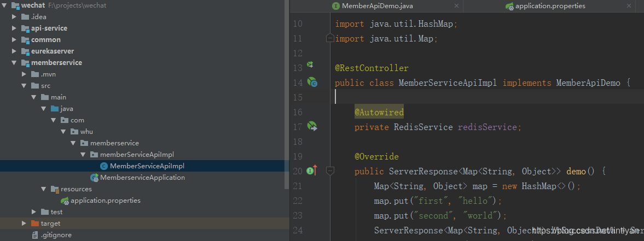This screenshot has width=644, height=241.
Task: Select the MemberServiceApiImpl class file icon
Action: coord(104,166)
